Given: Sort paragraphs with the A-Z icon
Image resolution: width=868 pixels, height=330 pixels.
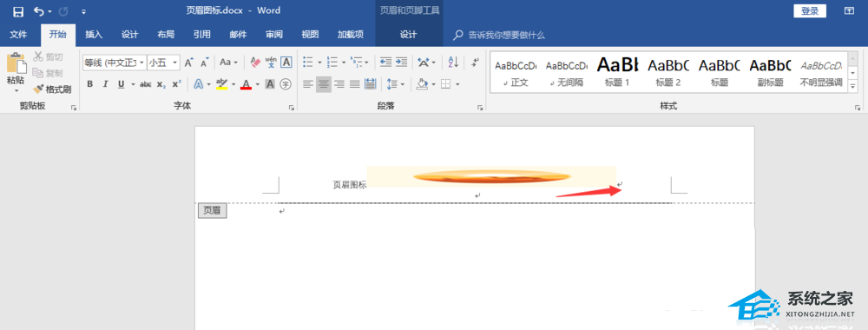Looking at the screenshot, I should [x=453, y=62].
